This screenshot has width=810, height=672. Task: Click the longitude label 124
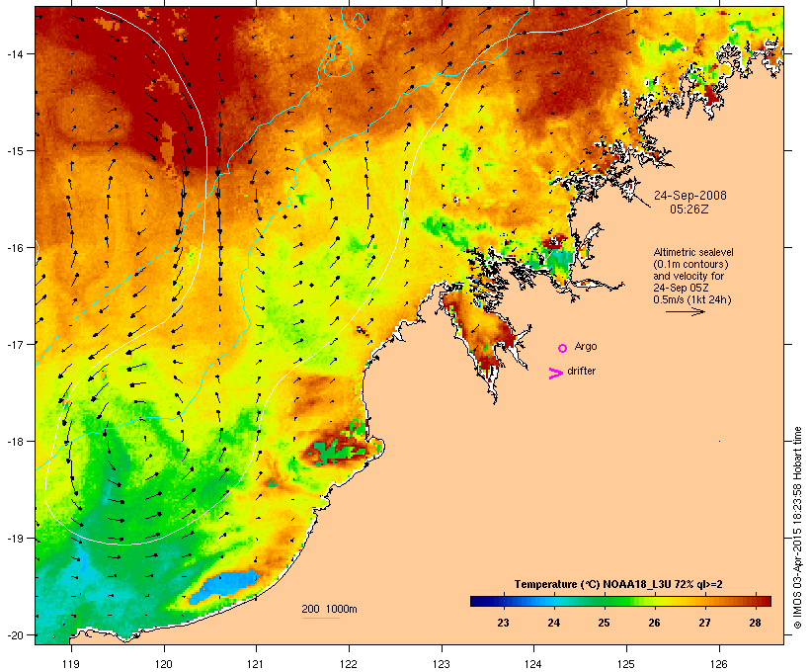click(x=533, y=664)
